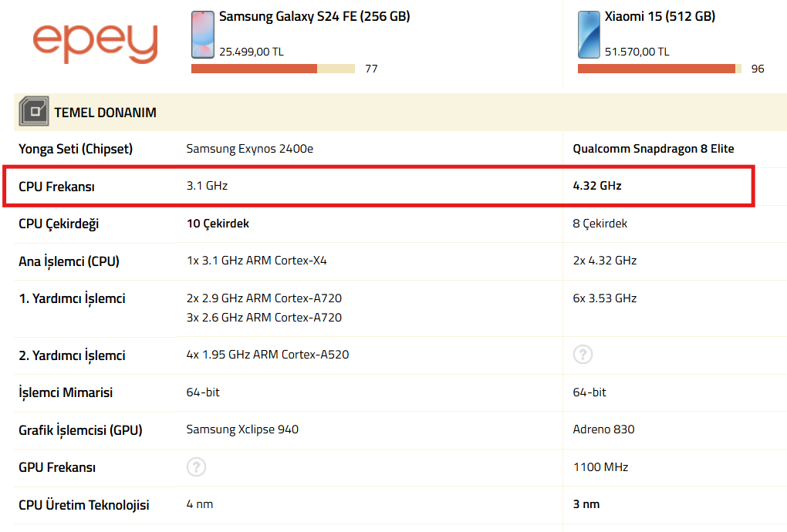The height and width of the screenshot is (532, 787).
Task: Select the Yonga Seti (Chipset) label
Action: tap(76, 149)
